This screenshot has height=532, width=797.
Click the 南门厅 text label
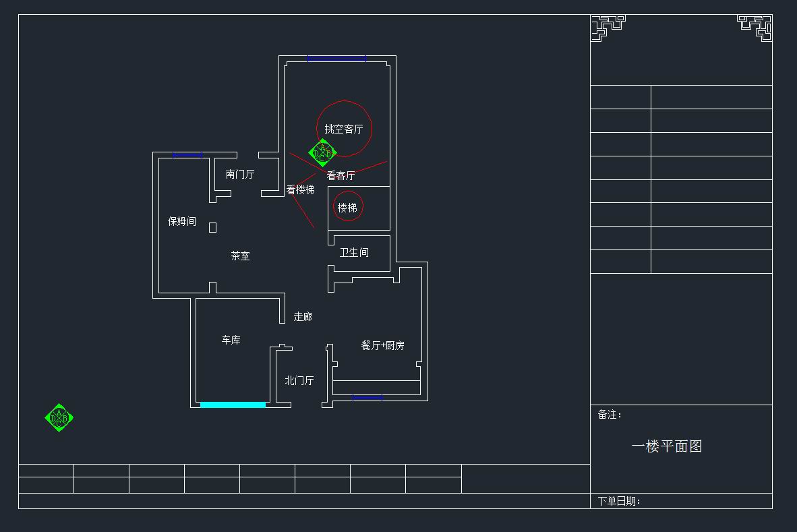(240, 175)
